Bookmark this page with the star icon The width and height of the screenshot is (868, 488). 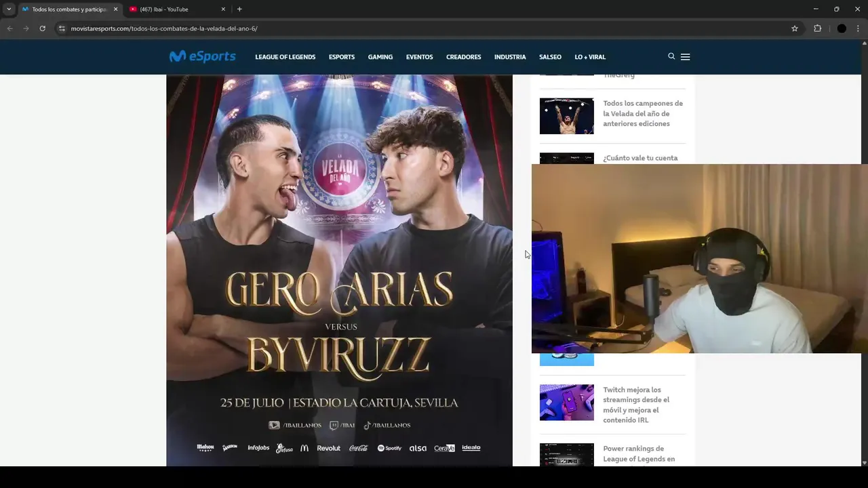point(795,28)
